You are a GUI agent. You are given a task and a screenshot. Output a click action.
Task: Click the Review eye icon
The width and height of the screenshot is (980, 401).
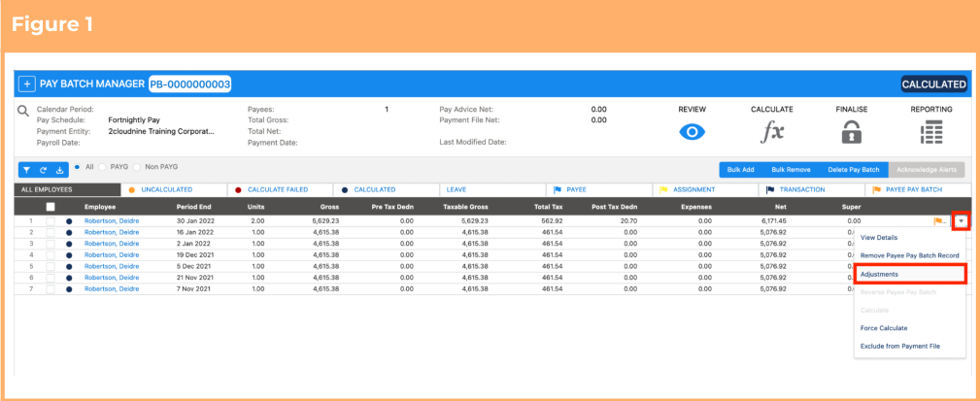692,132
